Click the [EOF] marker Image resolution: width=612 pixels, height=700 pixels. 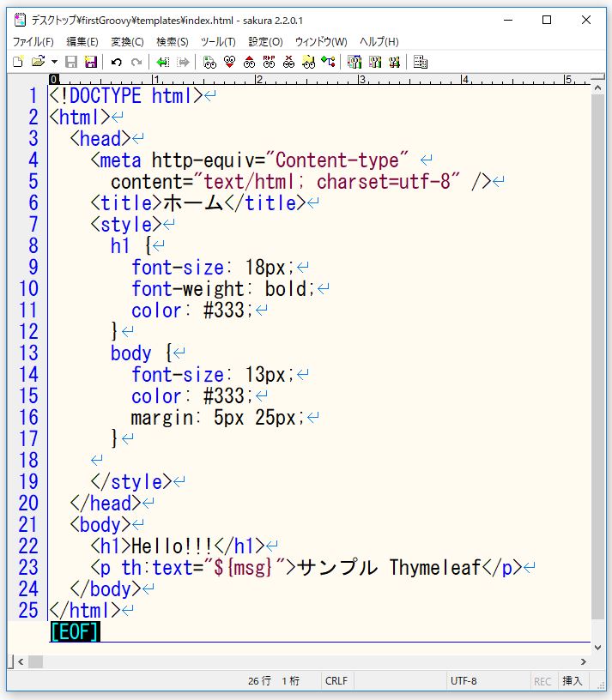pos(75,631)
